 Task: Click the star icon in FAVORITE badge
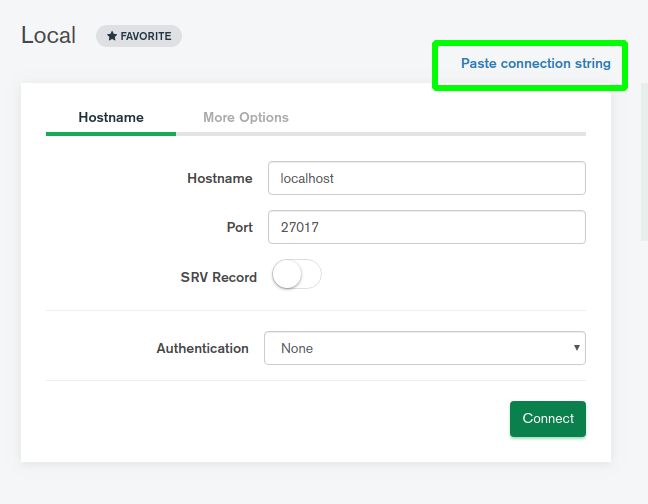112,36
